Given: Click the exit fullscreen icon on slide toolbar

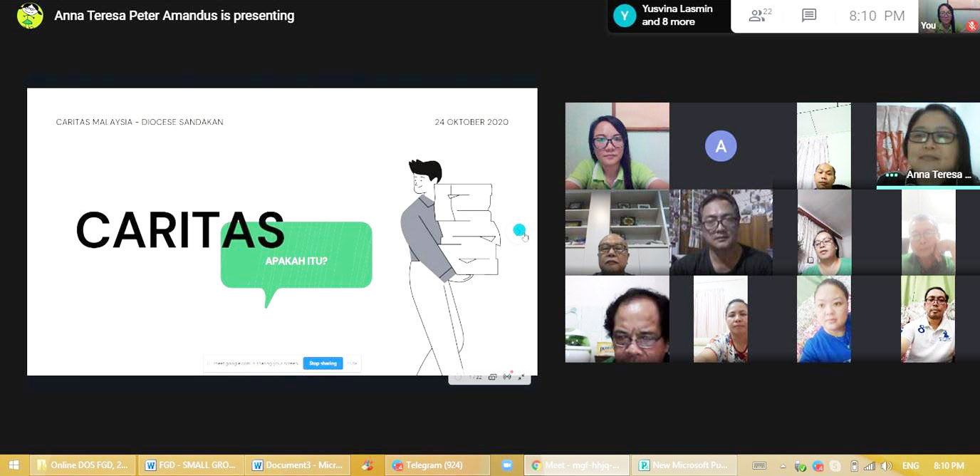Looking at the screenshot, I should (x=521, y=377).
